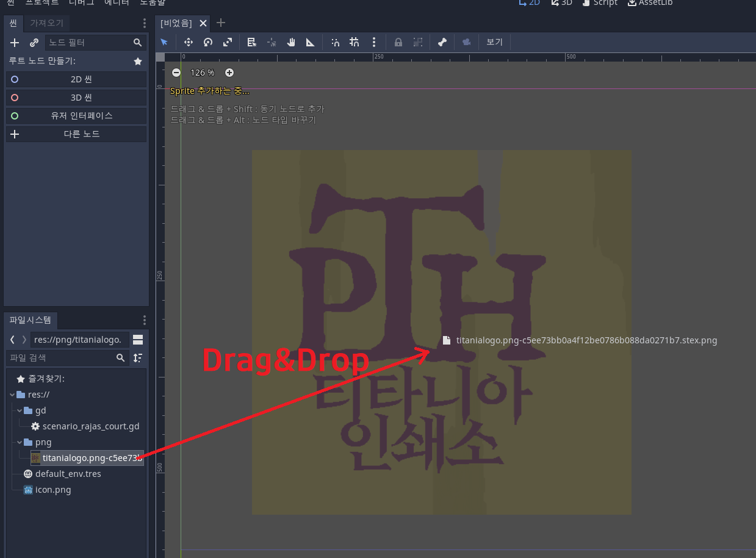This screenshot has width=756, height=558.
Task: Open the file sort options icon
Action: point(139,358)
